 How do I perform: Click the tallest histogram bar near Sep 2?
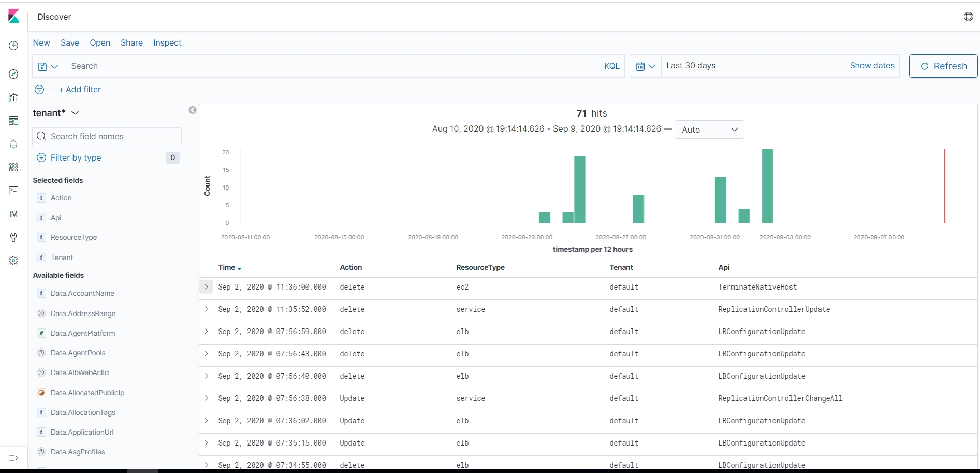(767, 187)
